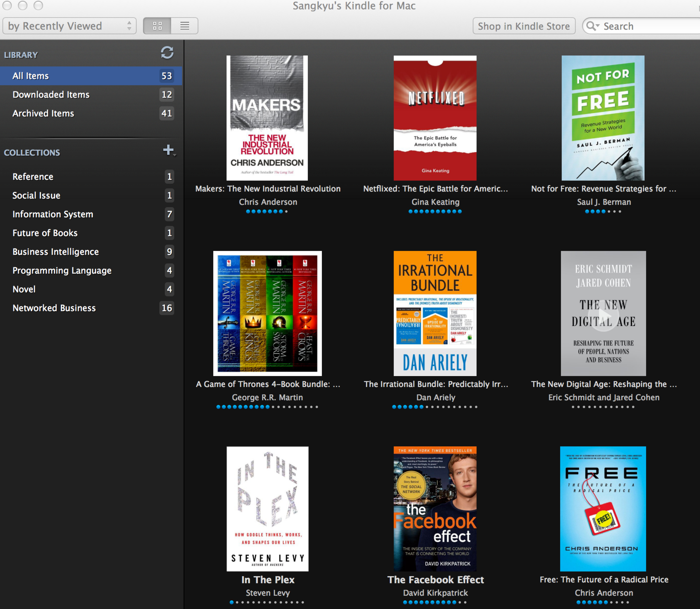Open the 'by Recently Viewed' sort dropdown
The width and height of the screenshot is (700, 609).
69,26
